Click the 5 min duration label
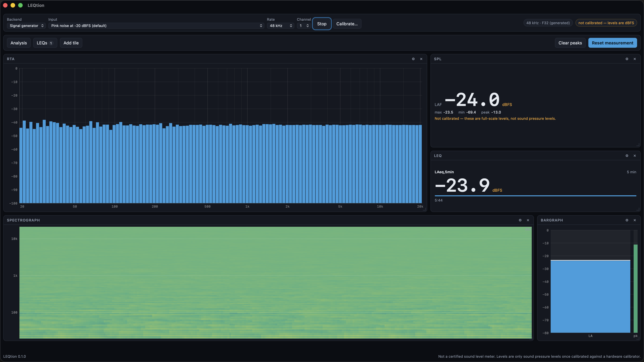Viewport: 644px width, 362px height. 631,172
